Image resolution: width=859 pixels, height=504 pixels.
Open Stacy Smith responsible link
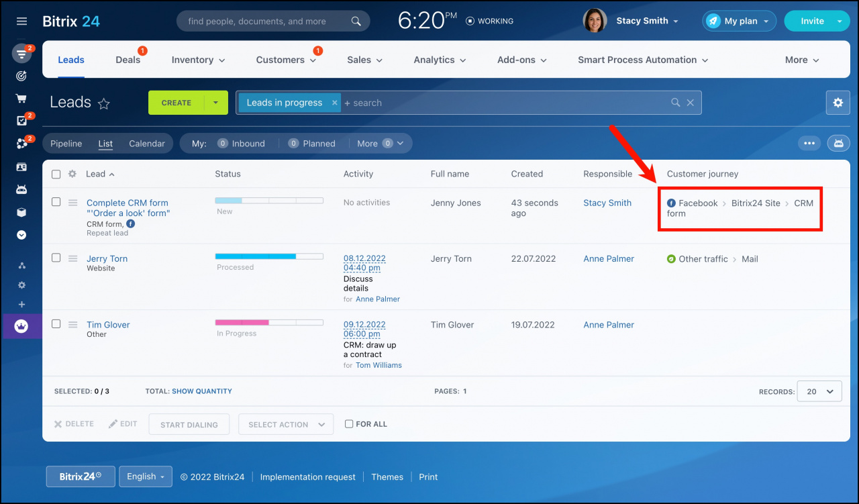(607, 203)
